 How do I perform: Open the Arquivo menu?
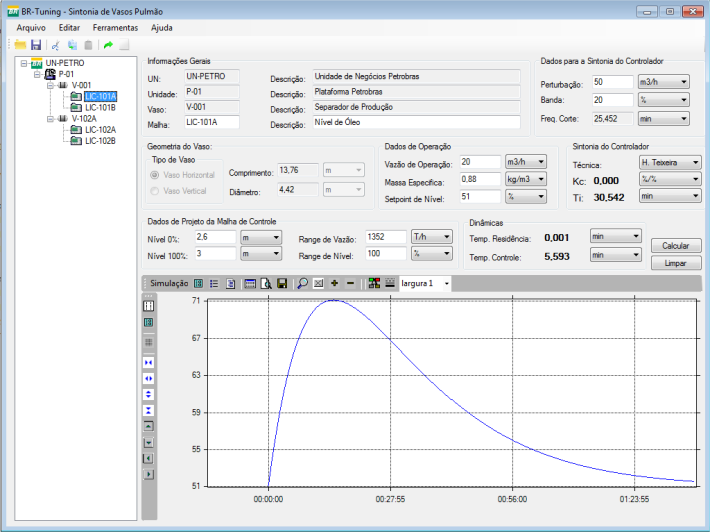[x=32, y=27]
